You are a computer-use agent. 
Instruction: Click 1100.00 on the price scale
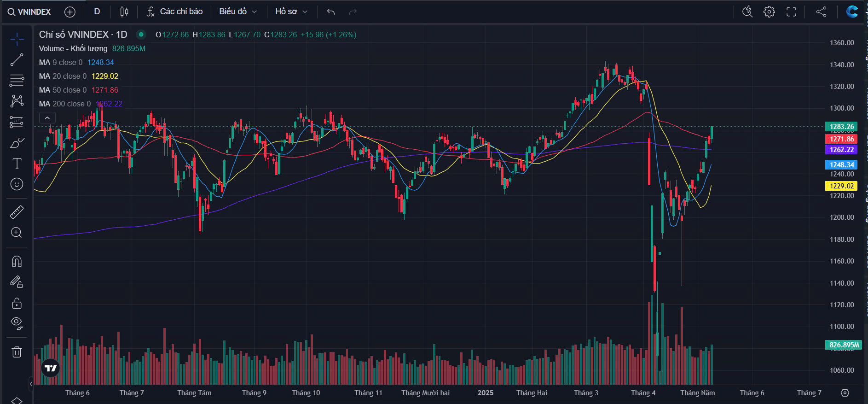point(842,327)
